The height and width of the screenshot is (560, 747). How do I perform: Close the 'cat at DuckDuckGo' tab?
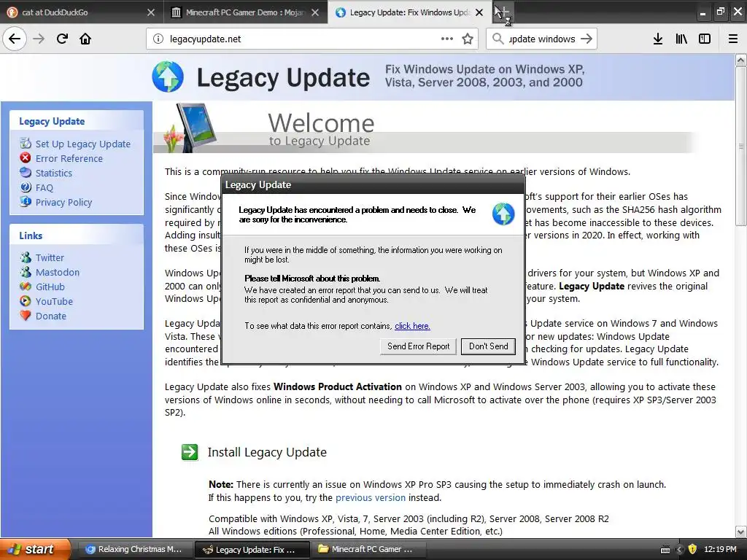click(151, 12)
